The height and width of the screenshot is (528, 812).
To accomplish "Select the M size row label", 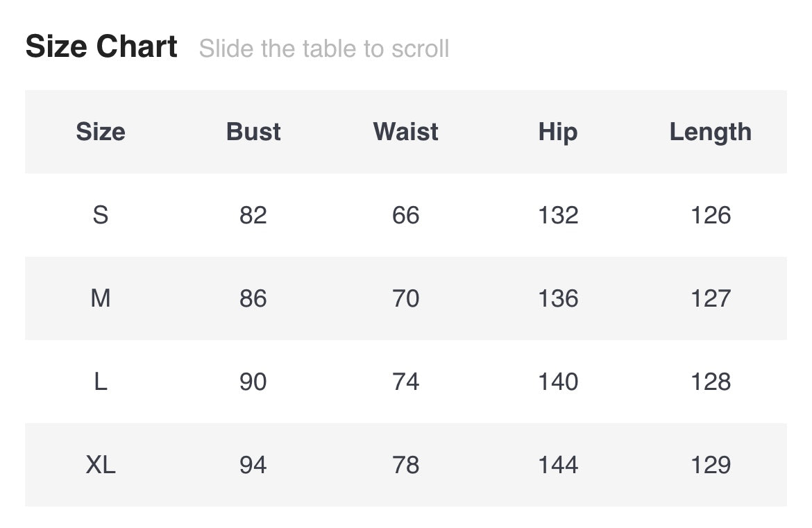I will tap(101, 298).
